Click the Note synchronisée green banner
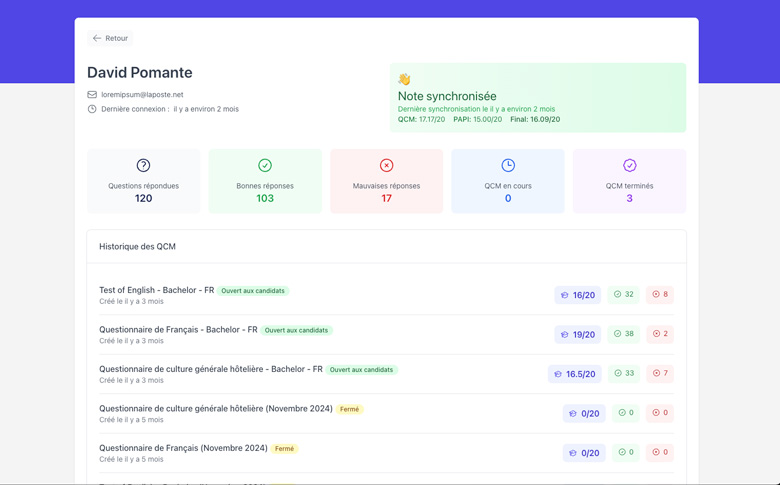This screenshot has width=780, height=485. [x=538, y=98]
